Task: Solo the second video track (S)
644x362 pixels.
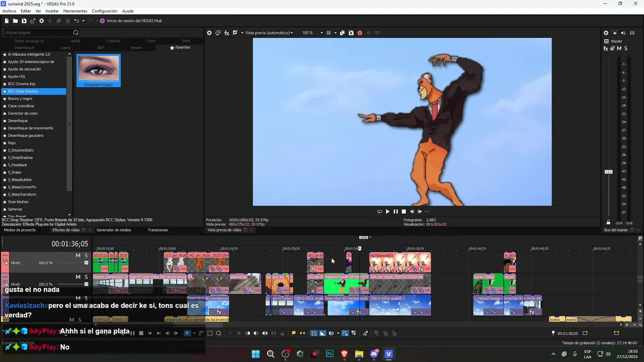Action: pos(86,277)
